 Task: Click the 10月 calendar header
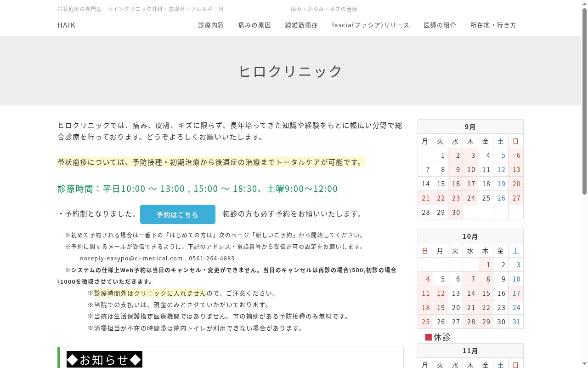coord(470,236)
